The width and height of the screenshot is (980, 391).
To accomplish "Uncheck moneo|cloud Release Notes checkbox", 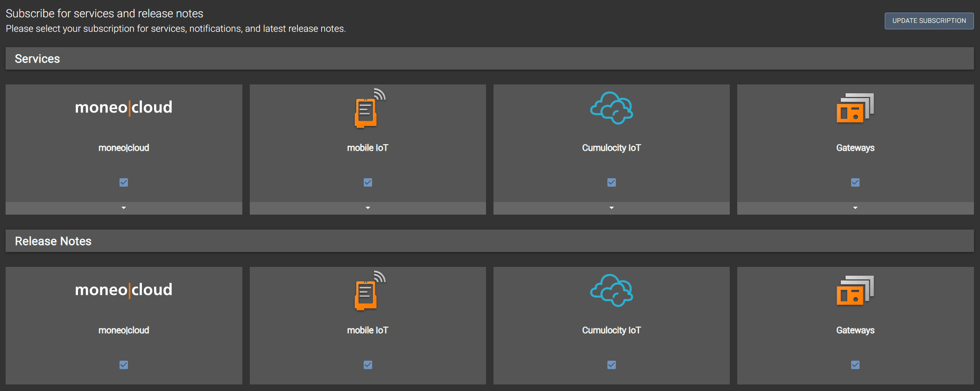I will 124,365.
